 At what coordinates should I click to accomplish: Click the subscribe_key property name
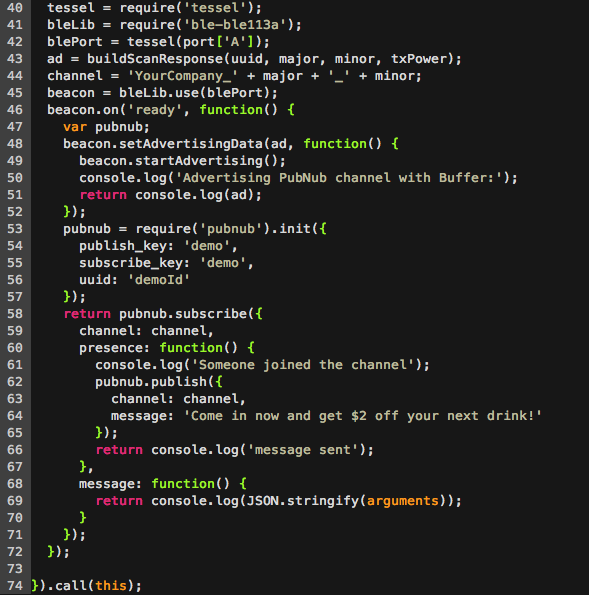click(131, 263)
